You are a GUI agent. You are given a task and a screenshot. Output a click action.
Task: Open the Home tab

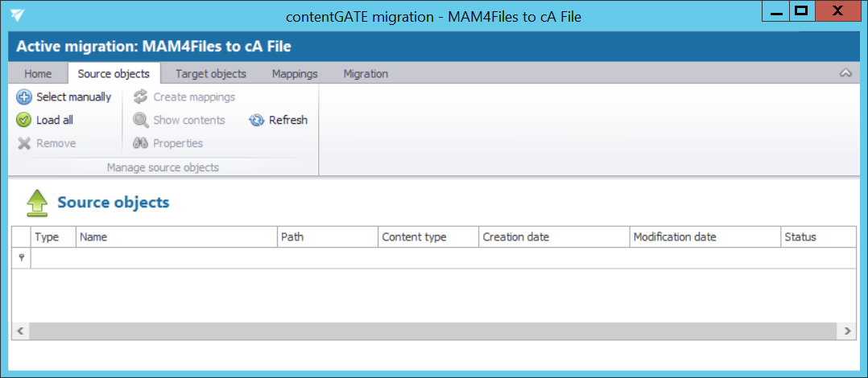pyautogui.click(x=38, y=74)
